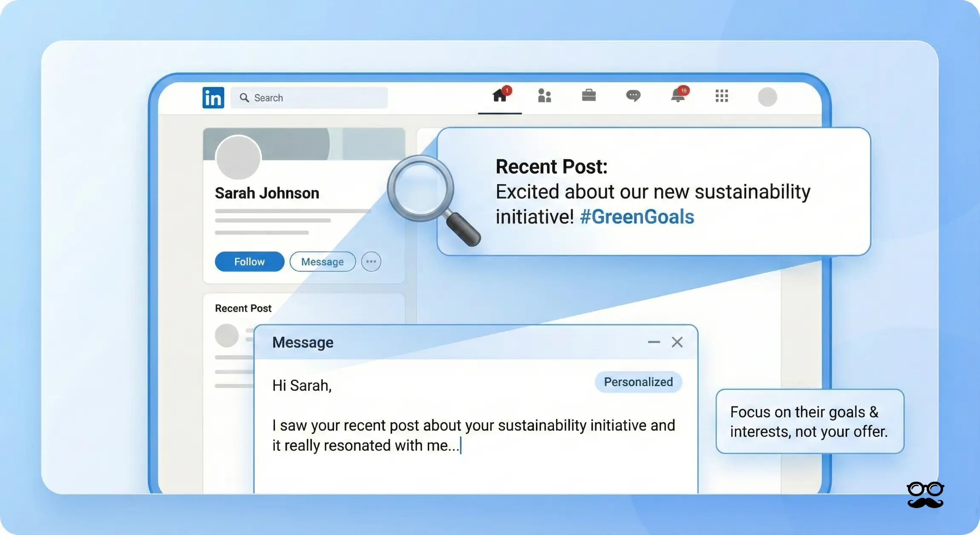The image size is (980, 535).
Task: Click the Personalized tag in message
Action: pos(638,382)
